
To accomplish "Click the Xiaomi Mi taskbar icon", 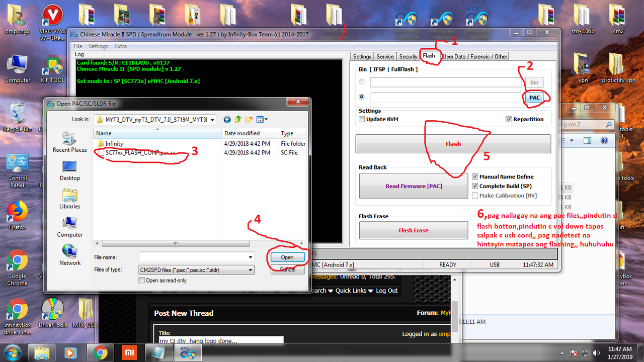I will 130,351.
